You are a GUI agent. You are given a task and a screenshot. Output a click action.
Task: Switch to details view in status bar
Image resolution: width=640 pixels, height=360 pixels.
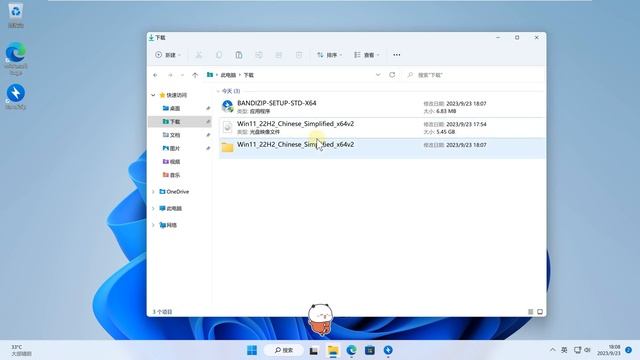coord(531,312)
